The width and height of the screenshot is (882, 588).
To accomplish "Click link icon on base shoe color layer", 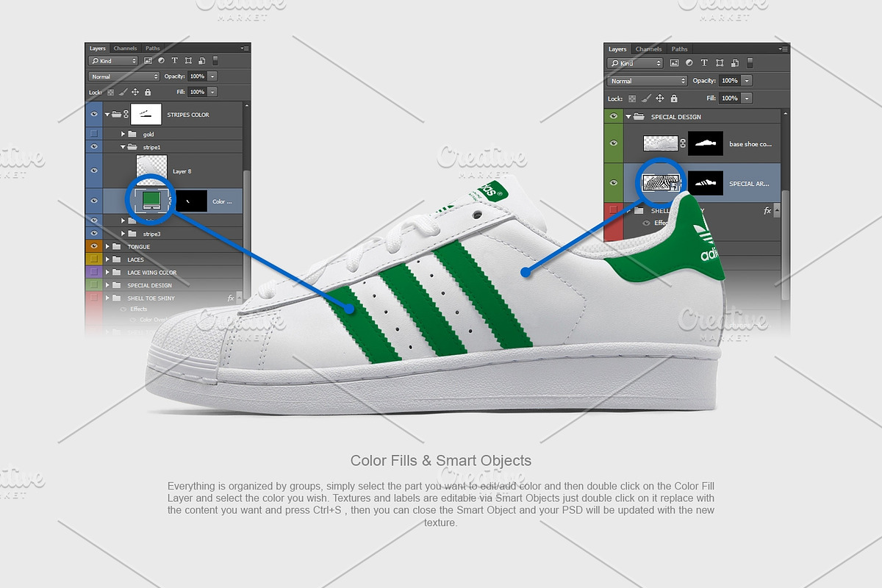I will click(x=682, y=144).
